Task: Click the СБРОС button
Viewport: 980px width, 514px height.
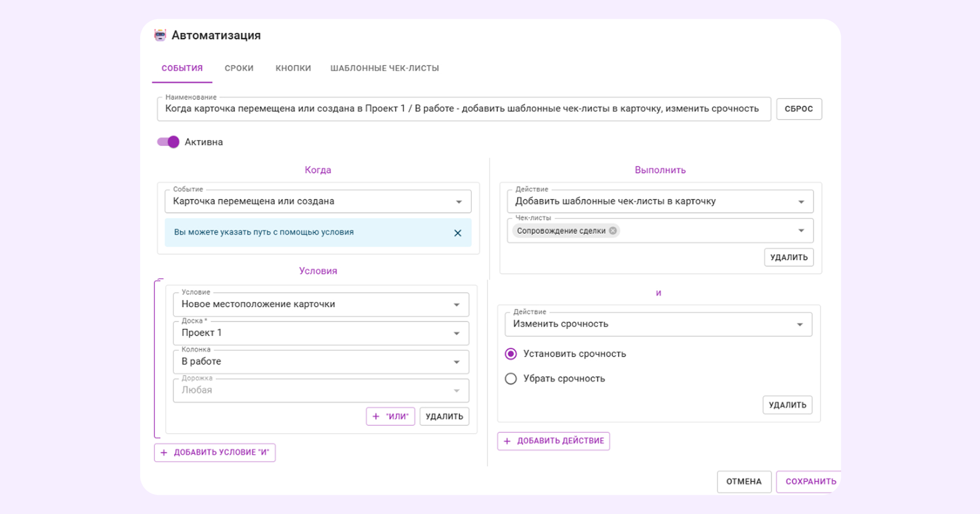Action: pos(799,109)
